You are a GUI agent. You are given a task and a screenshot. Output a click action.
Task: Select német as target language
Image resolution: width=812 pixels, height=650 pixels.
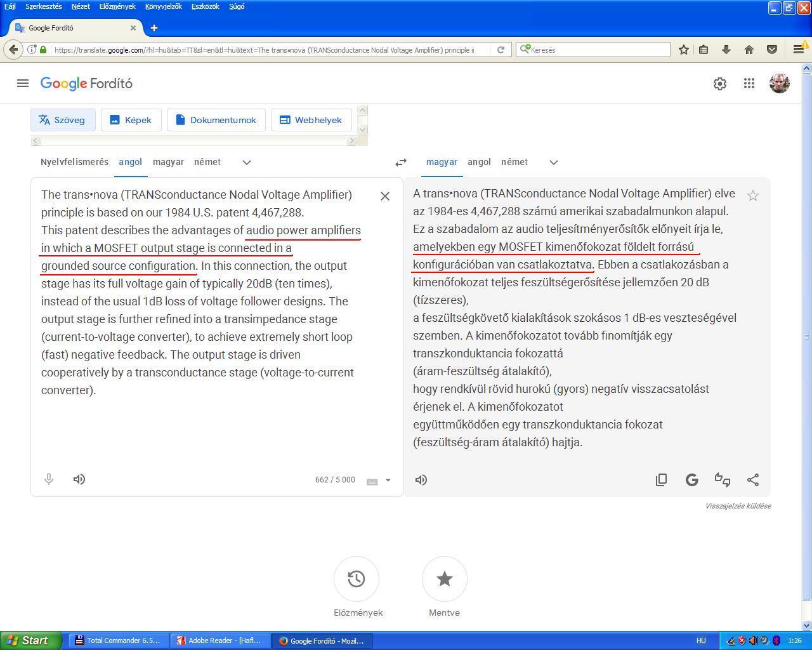pyautogui.click(x=514, y=162)
